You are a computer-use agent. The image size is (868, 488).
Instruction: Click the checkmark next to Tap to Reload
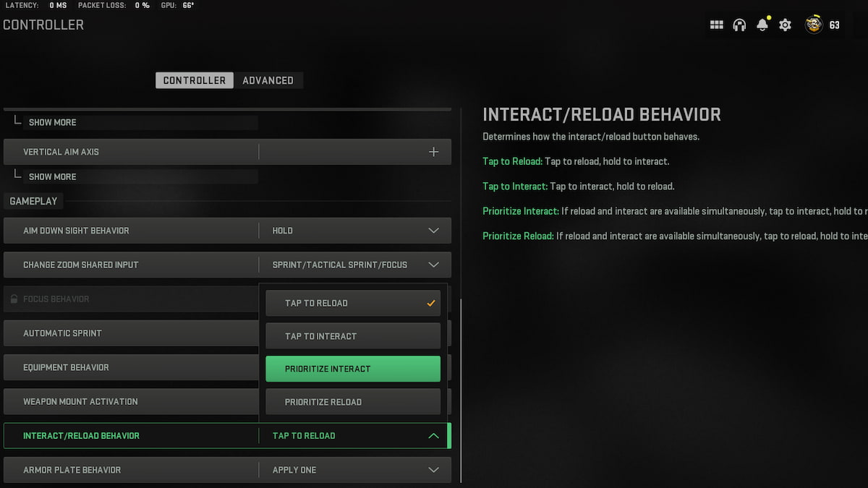432,303
